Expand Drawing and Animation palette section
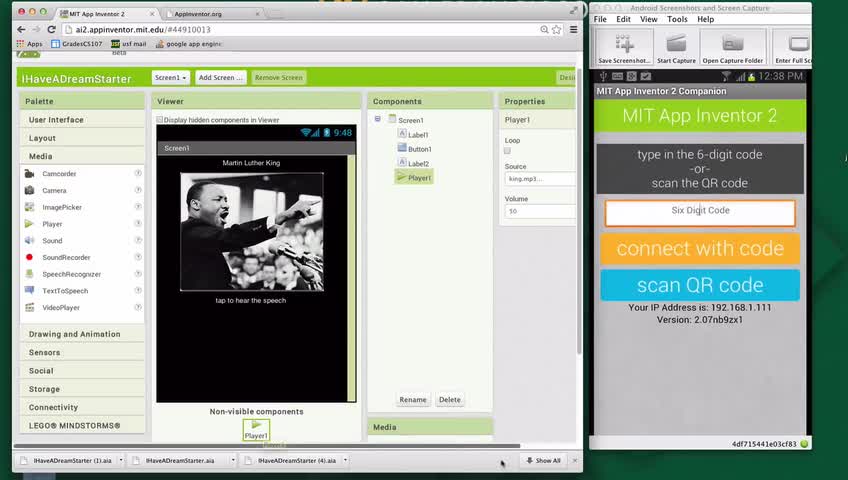 (x=83, y=334)
